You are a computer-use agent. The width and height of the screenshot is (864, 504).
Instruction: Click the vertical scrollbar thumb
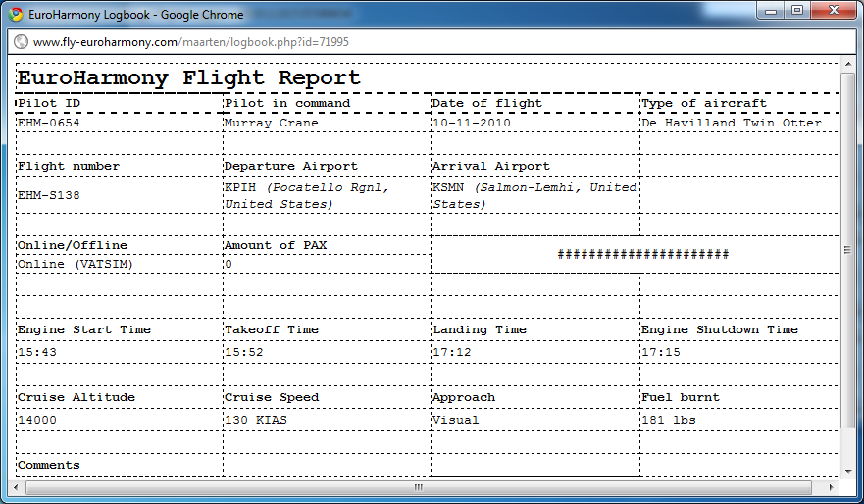tap(848, 249)
